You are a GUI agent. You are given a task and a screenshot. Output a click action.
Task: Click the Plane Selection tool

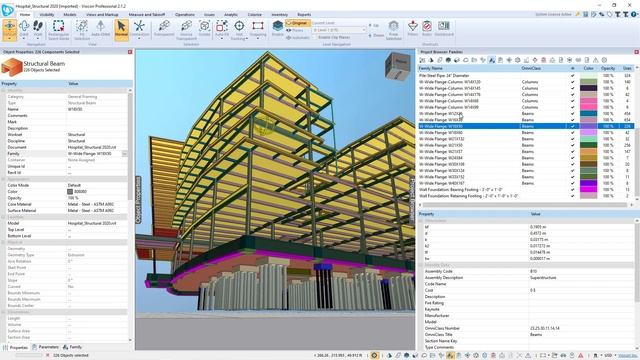(393, 29)
